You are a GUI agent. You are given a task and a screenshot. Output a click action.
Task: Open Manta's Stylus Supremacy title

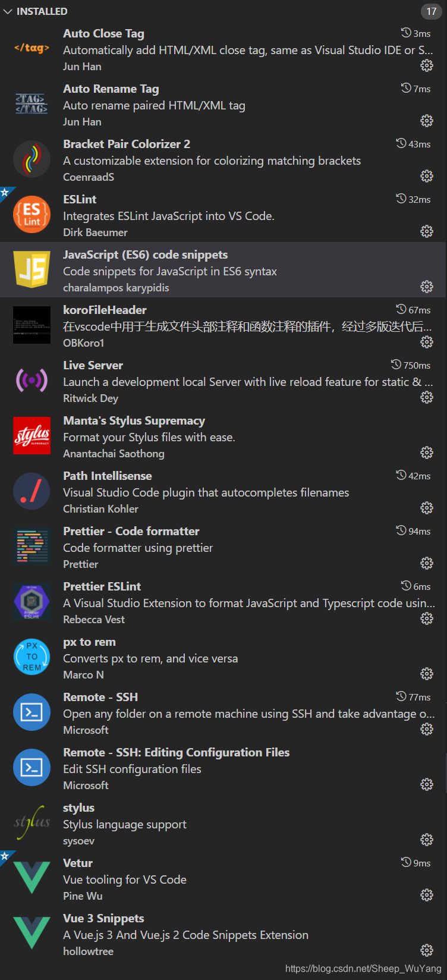pos(134,420)
